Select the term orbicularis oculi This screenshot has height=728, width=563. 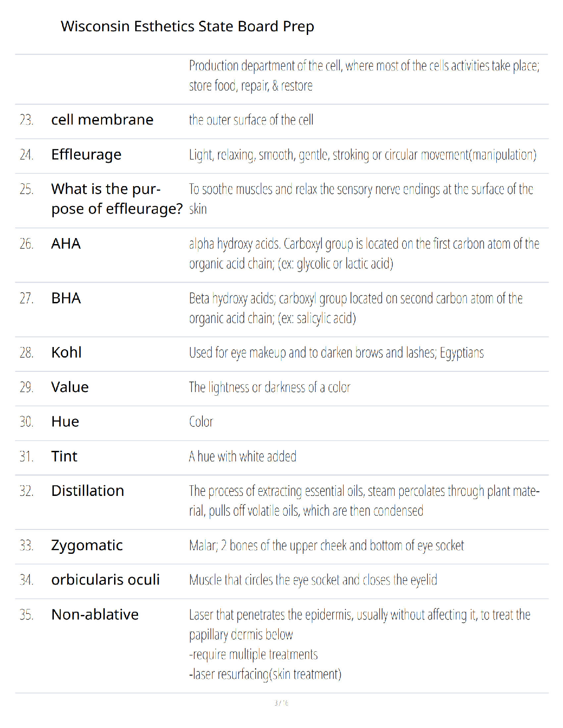pos(105,580)
